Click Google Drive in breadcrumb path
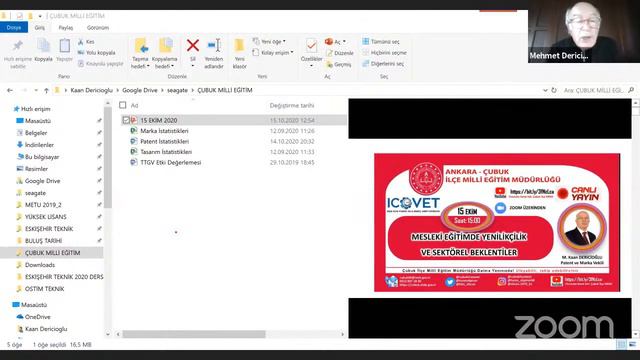Screen dimensions: 640x360 coord(140,90)
